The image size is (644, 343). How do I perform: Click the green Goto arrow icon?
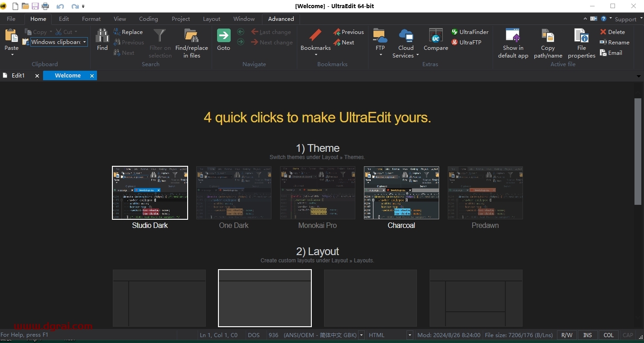coord(223,36)
